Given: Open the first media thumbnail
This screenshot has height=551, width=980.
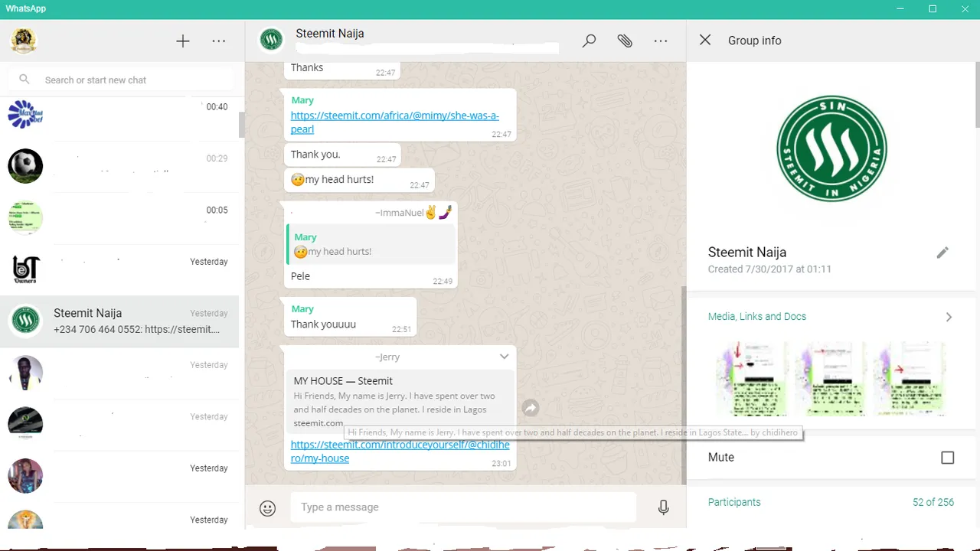Looking at the screenshot, I should click(752, 378).
